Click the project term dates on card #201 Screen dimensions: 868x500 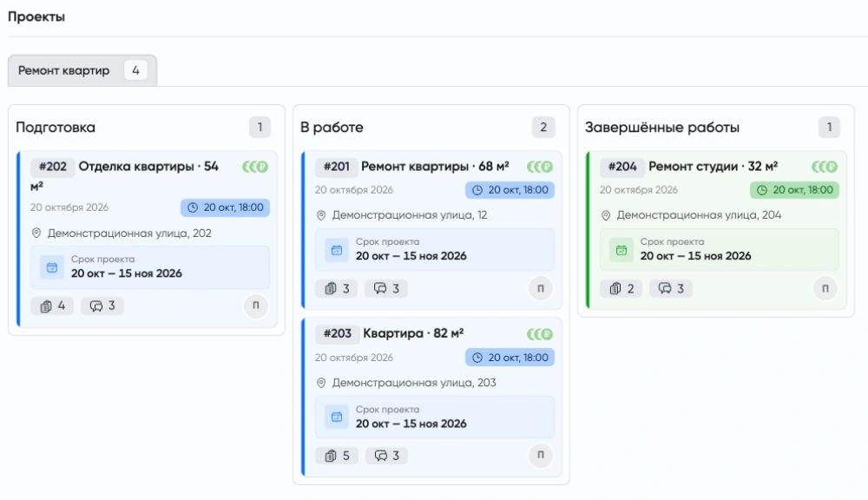click(x=411, y=256)
